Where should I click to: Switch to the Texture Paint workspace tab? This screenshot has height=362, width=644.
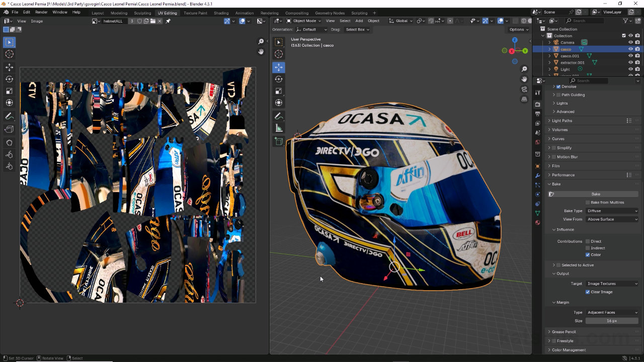click(195, 13)
